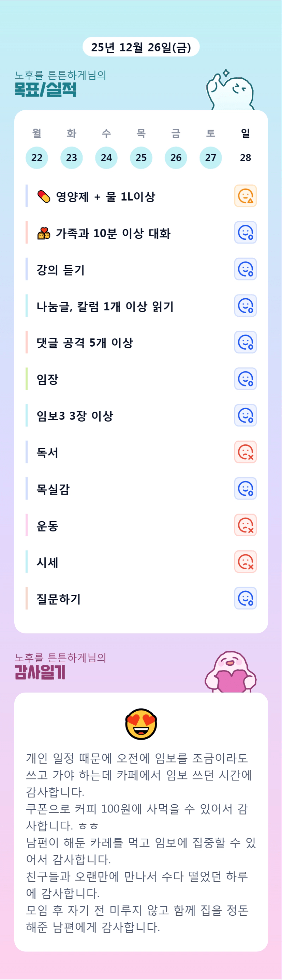
Task: Click the red status face icon for 시세
Action: [245, 562]
